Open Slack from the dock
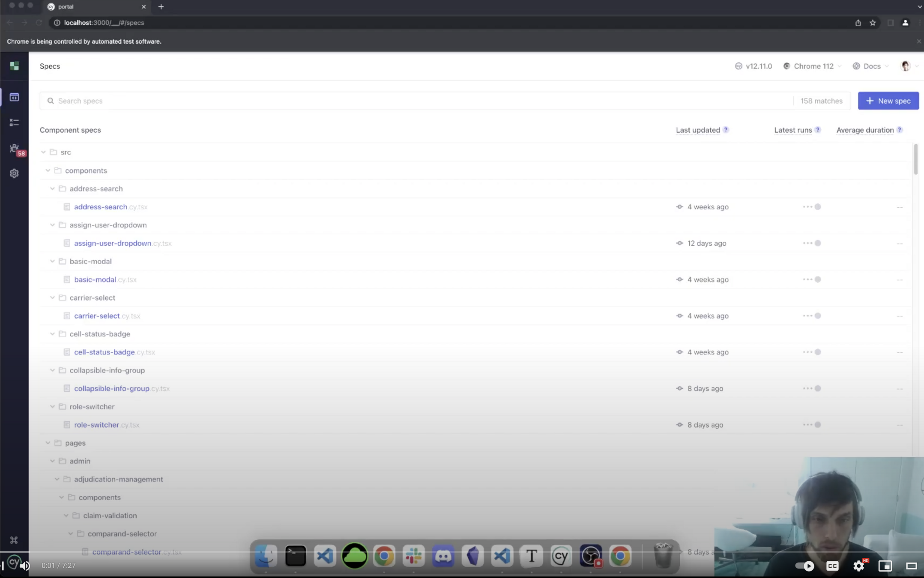Viewport: 924px width, 578px height. tap(413, 556)
